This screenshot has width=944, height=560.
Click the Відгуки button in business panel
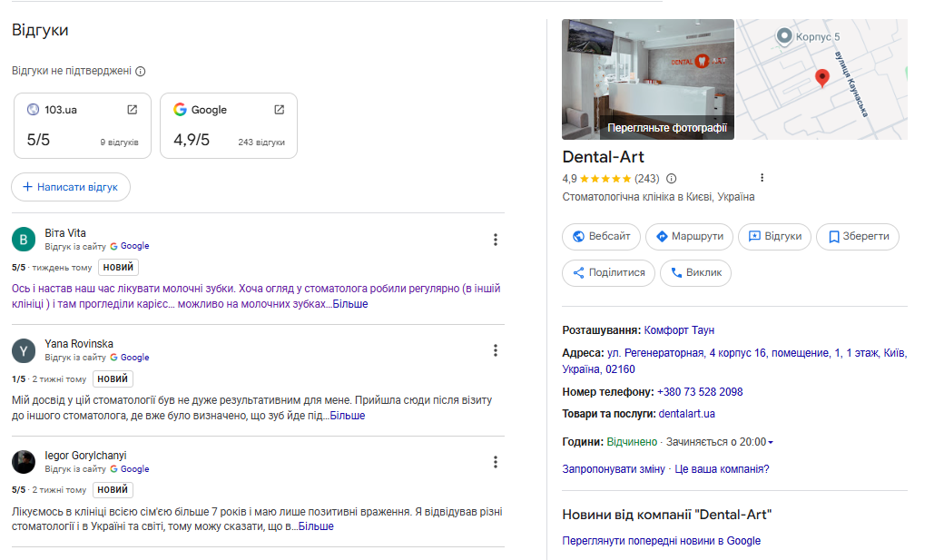coord(775,236)
